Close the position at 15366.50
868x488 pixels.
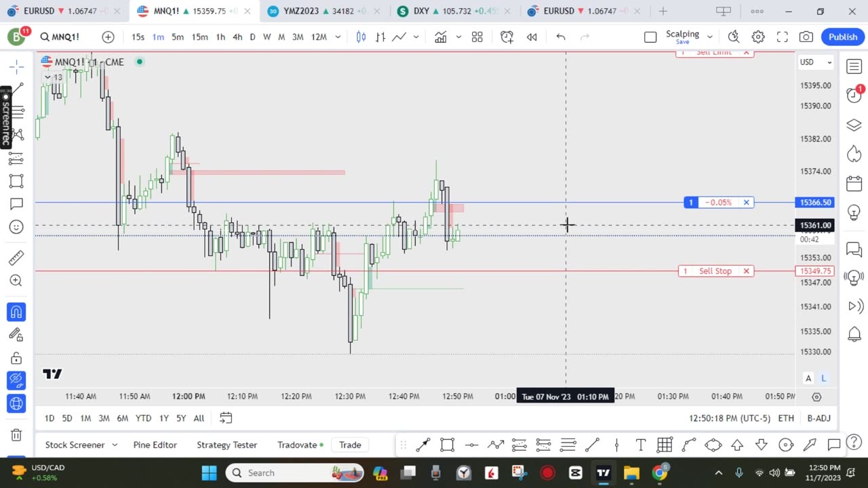(x=746, y=203)
